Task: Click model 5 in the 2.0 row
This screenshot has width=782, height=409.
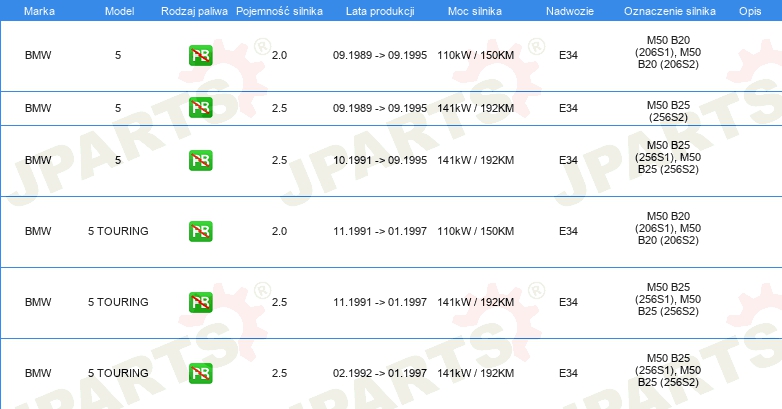Action: click(118, 55)
